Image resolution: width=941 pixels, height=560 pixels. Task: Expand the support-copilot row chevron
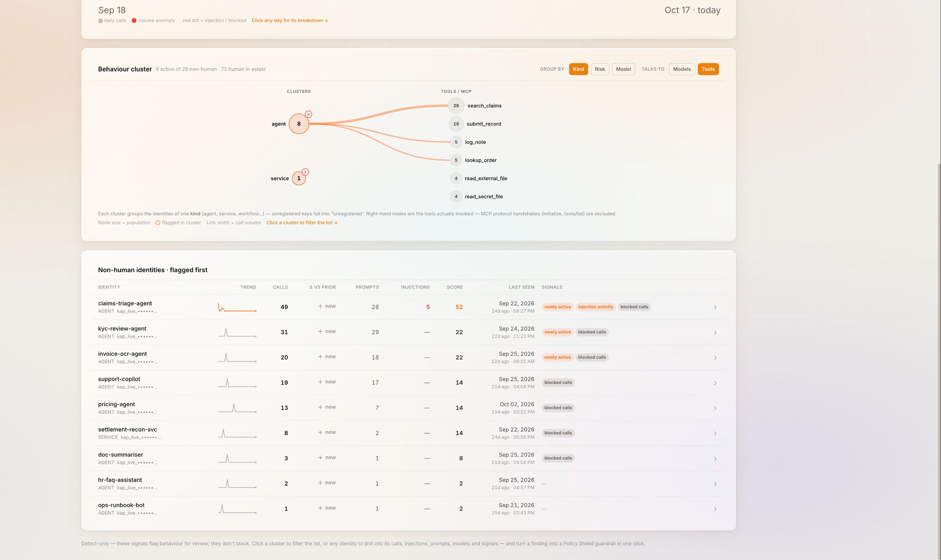(x=715, y=383)
